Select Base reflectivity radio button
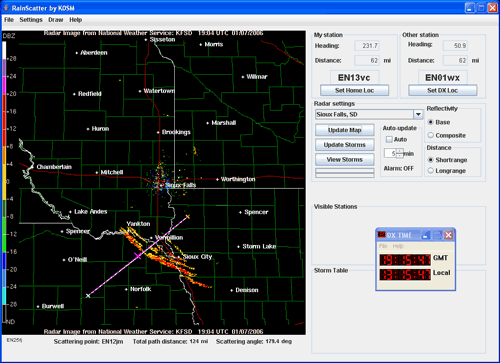The image size is (500, 363). (x=431, y=122)
